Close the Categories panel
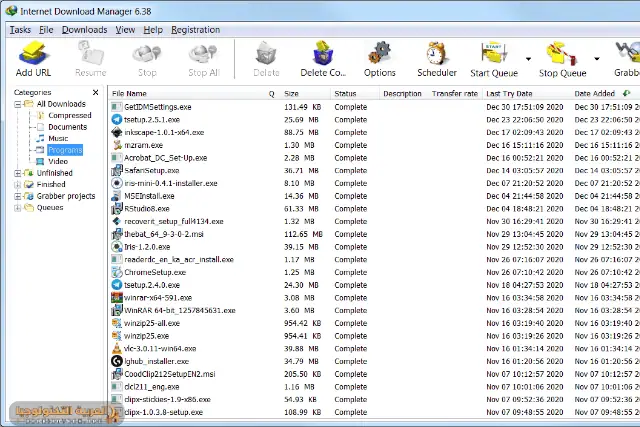This screenshot has width=640, height=427. [x=96, y=92]
